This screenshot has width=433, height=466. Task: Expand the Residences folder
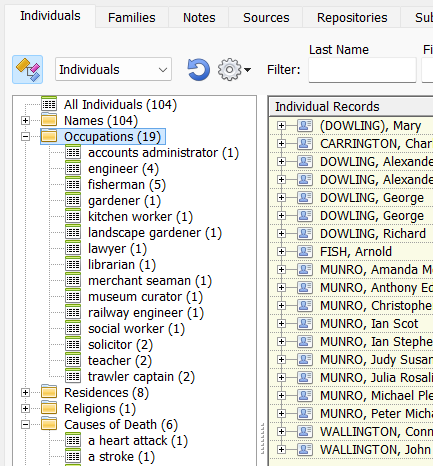pyautogui.click(x=25, y=392)
